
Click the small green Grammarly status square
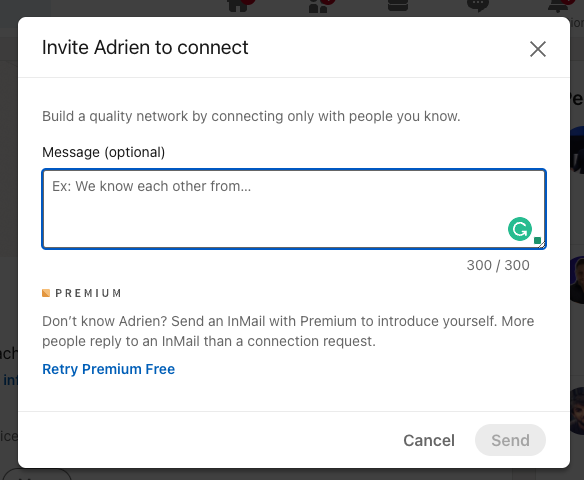point(537,241)
